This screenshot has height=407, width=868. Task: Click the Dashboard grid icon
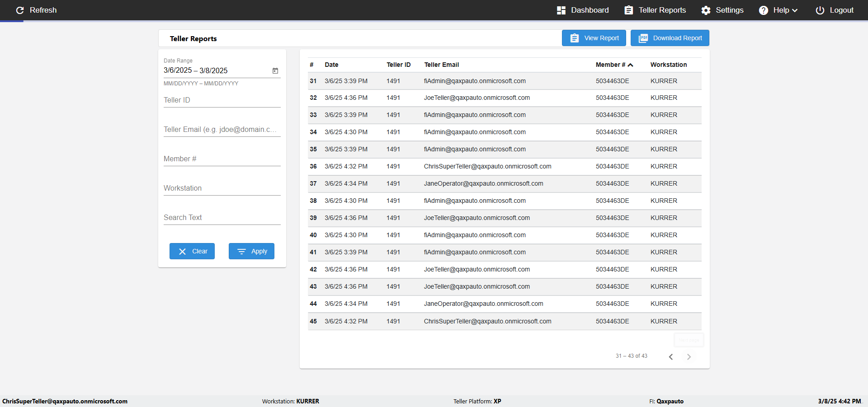tap(561, 10)
